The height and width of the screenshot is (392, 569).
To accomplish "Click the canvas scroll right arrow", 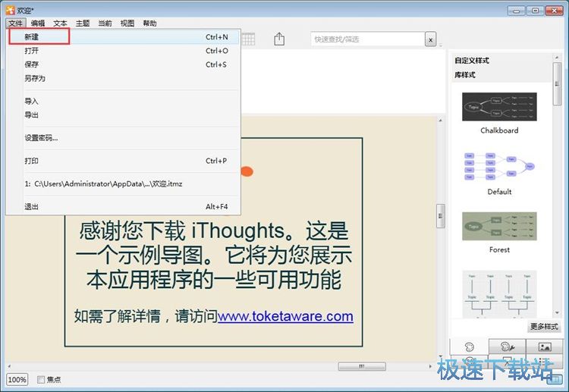I will coord(431,366).
